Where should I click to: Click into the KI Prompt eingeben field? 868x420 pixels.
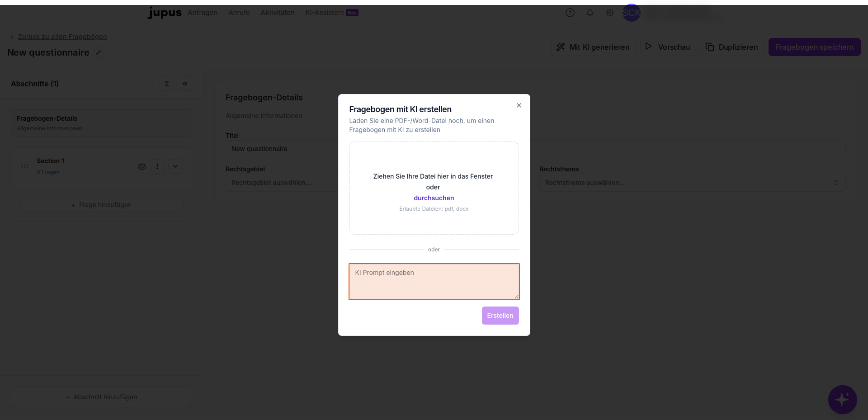(434, 282)
